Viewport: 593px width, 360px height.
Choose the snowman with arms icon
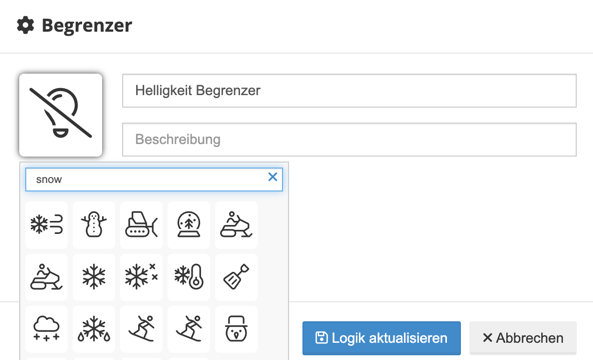[x=94, y=225]
